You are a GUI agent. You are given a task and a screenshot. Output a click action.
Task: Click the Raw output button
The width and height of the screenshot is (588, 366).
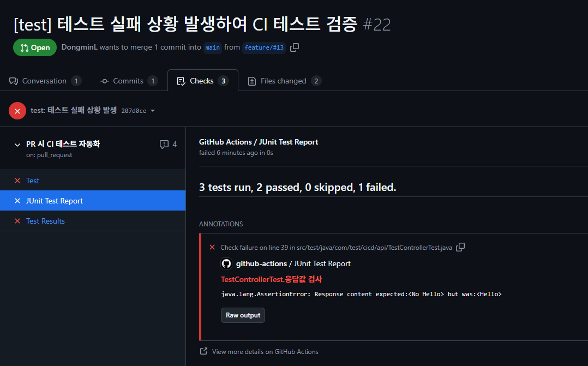point(243,315)
